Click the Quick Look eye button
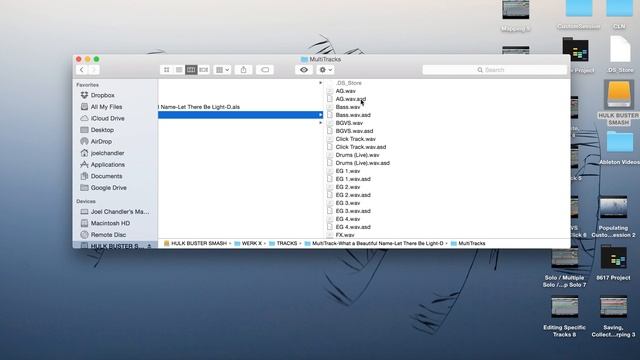This screenshot has width=640, height=360. [304, 70]
